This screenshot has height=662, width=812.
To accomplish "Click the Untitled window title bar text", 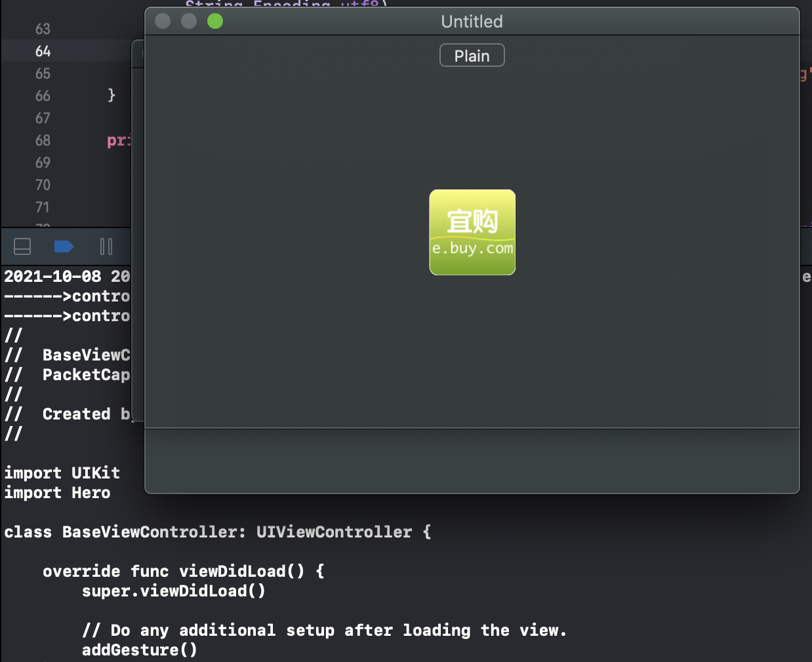I will [x=472, y=22].
